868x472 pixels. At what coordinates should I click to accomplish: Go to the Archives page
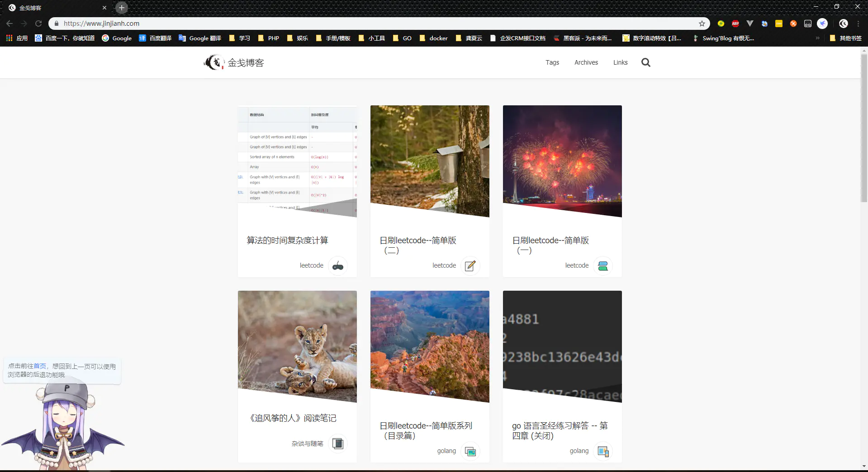pos(586,62)
